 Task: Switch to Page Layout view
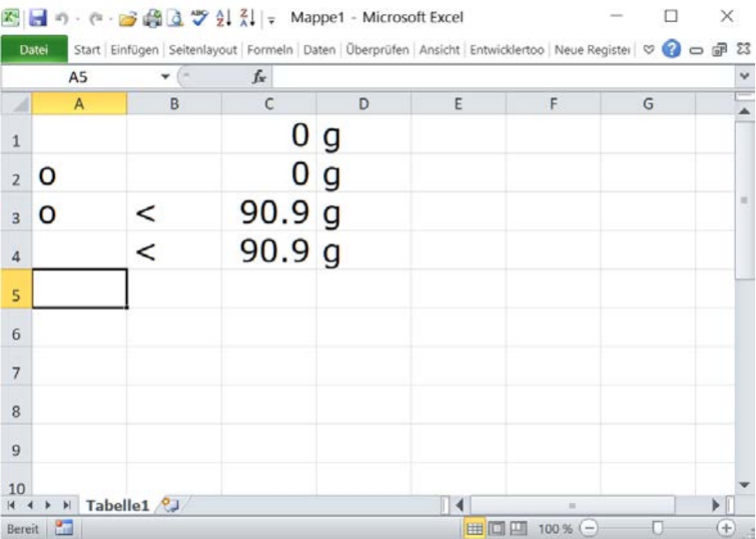pyautogui.click(x=495, y=529)
